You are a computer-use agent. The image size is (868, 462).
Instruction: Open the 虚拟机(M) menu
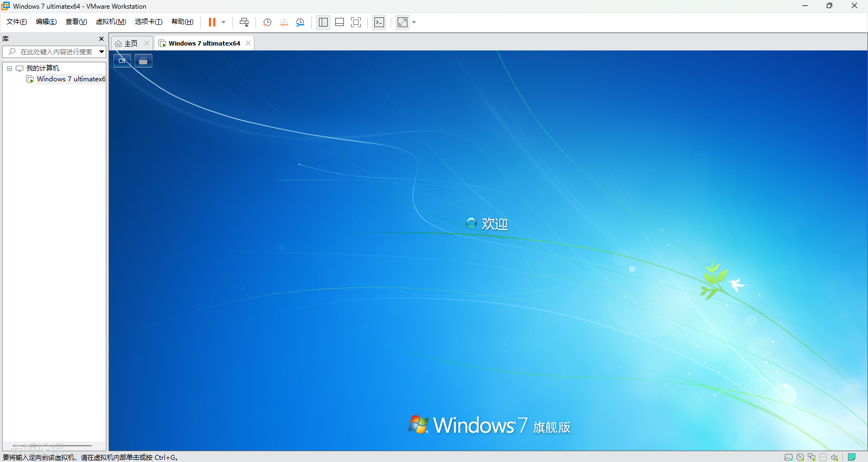tap(111, 22)
